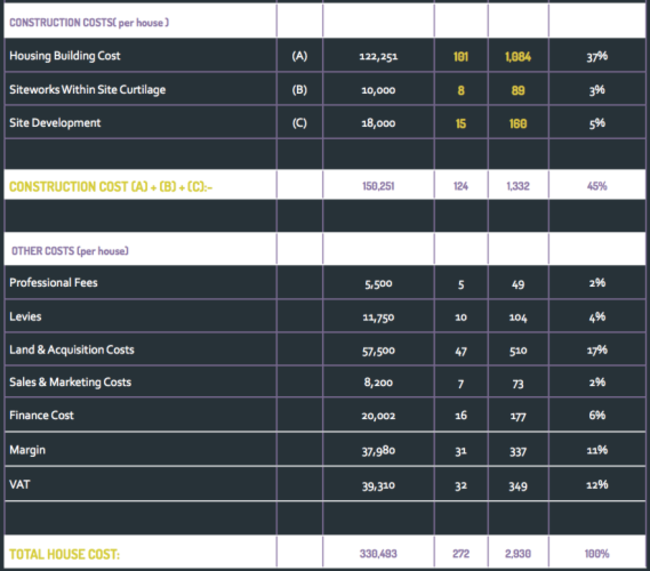Viewport: 650px width, 571px height.
Task: Select the 49 cell in Professional Fees row
Action: point(518,284)
